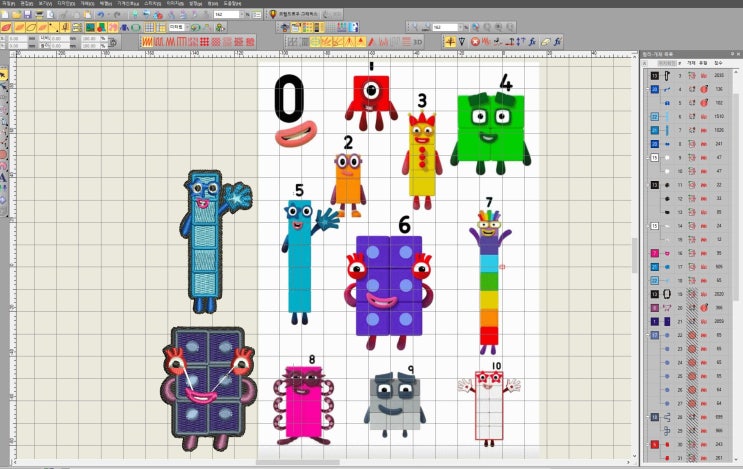This screenshot has width=743, height=469.
Task: Open the zoom toolbar percentage dropdown arrow
Action: (x=460, y=27)
